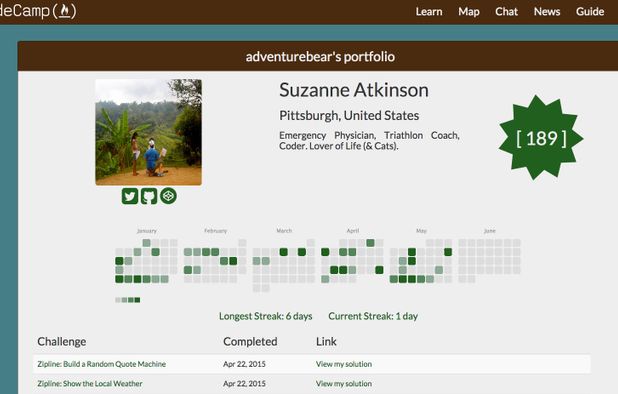Open the GitHub profile icon

coord(149,196)
